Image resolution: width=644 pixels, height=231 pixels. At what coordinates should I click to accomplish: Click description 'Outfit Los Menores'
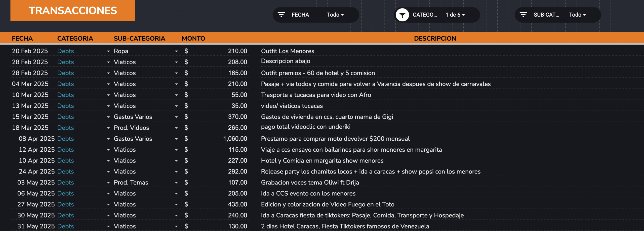288,51
